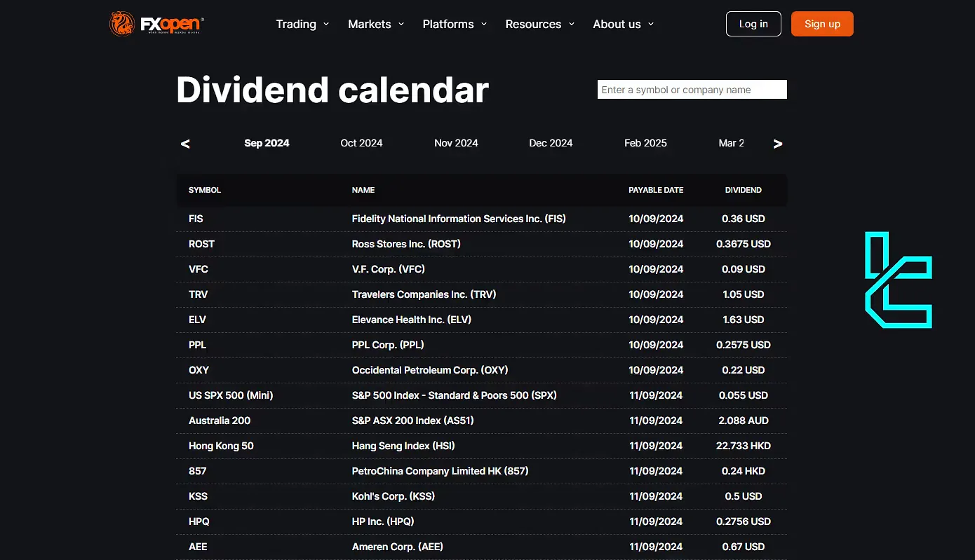Switch to the Oct 2024 tab

tap(361, 143)
